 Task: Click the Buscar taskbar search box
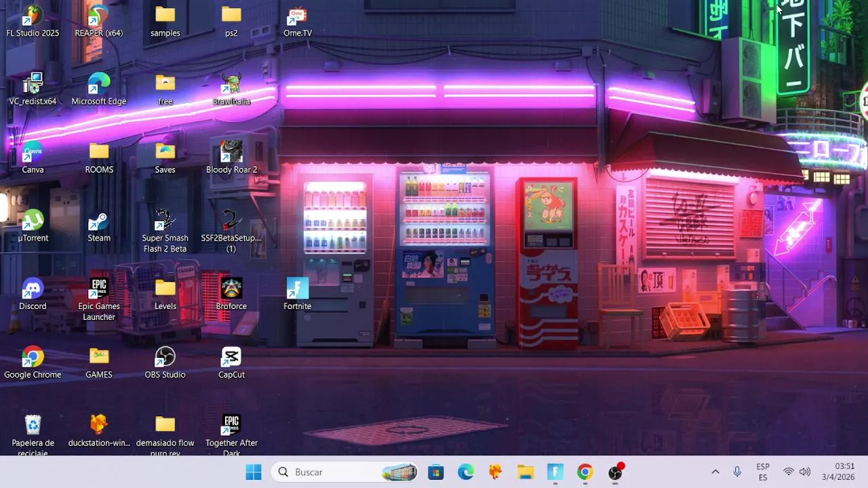tap(345, 472)
